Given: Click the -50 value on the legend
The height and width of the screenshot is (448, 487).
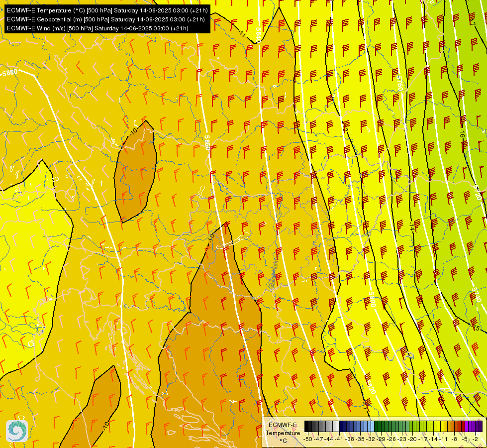Looking at the screenshot, I should [308, 439].
